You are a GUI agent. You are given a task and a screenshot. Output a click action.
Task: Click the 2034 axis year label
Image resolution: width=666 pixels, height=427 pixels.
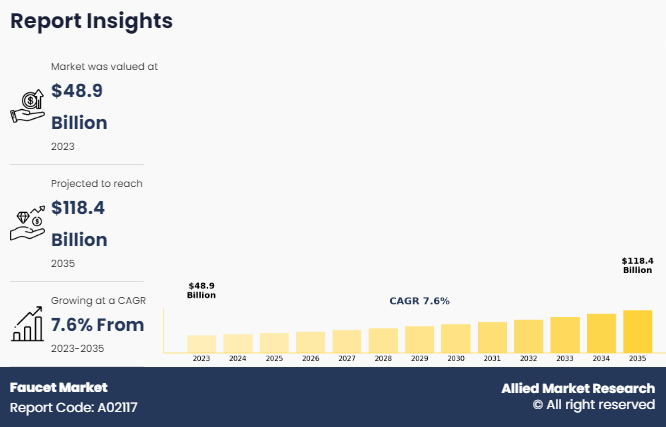(x=601, y=358)
